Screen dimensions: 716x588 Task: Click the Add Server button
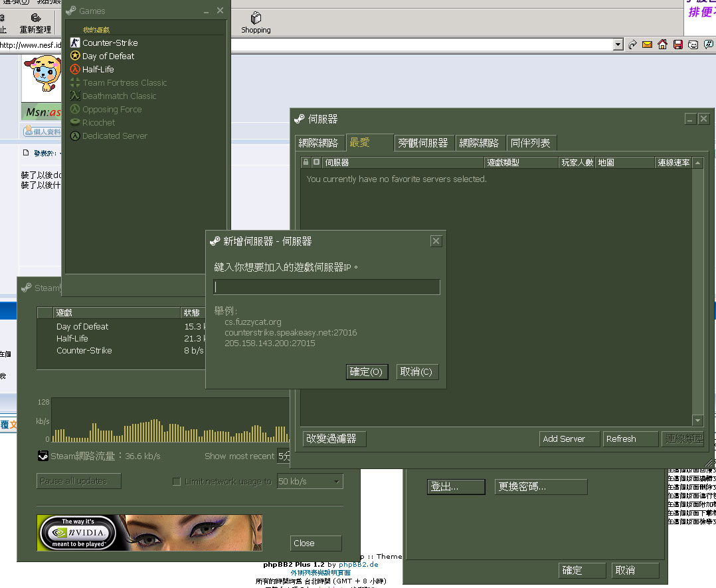[x=569, y=439]
